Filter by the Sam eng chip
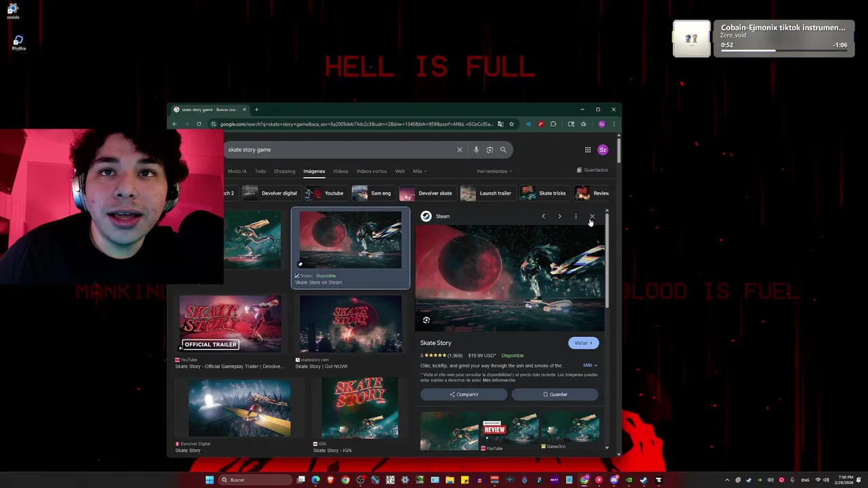This screenshot has height=488, width=868. pos(372,193)
